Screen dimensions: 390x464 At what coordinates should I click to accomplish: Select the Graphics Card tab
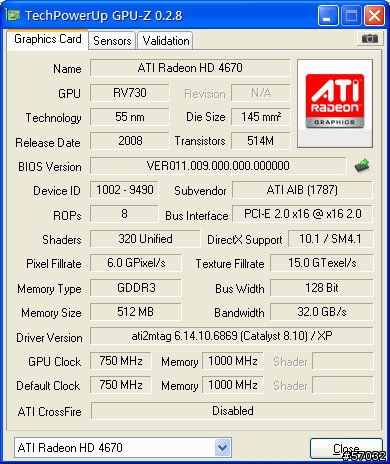47,39
